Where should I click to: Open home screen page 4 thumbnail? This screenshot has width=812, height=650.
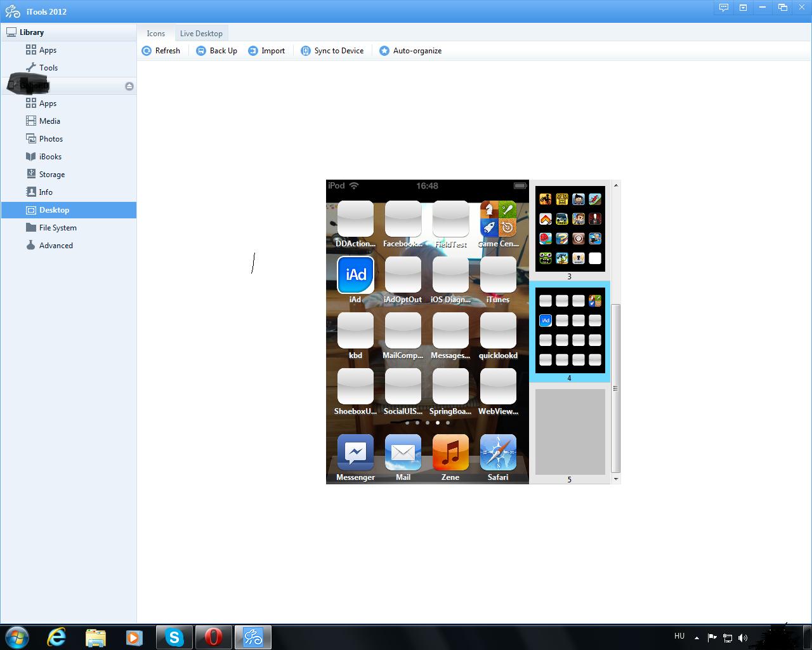570,330
